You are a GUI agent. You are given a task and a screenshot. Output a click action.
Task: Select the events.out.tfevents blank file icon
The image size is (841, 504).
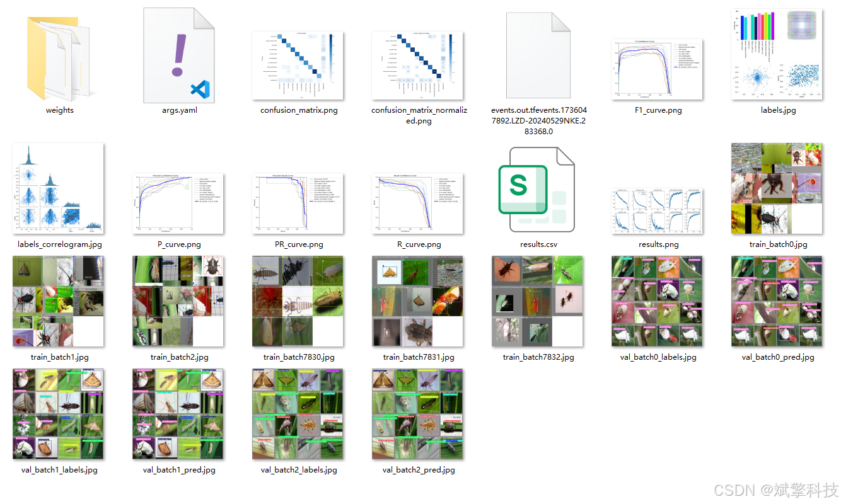point(538,55)
